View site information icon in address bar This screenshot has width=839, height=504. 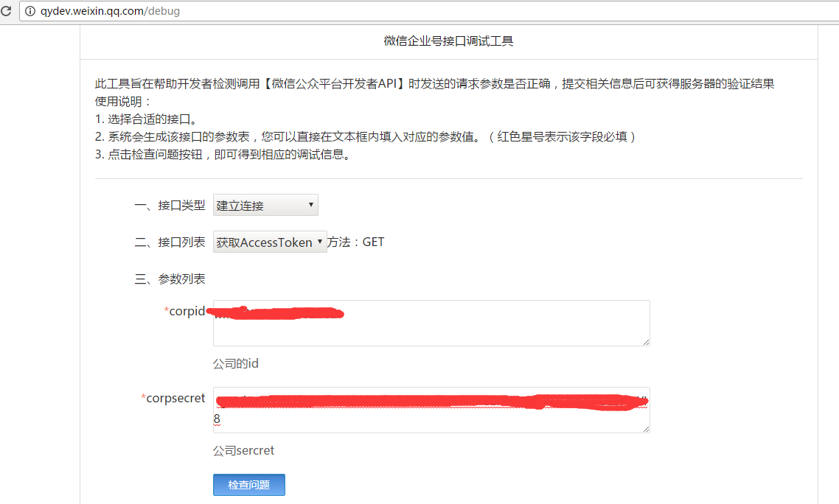click(30, 11)
